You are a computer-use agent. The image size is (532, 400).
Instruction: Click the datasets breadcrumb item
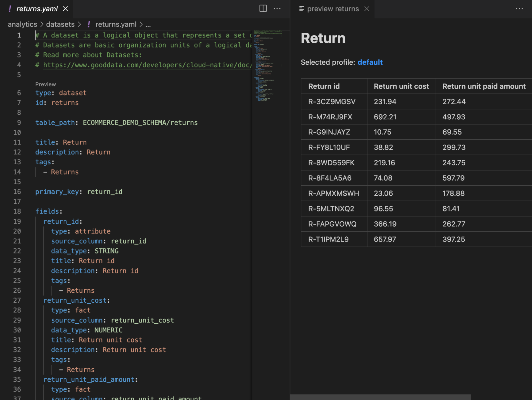[60, 24]
